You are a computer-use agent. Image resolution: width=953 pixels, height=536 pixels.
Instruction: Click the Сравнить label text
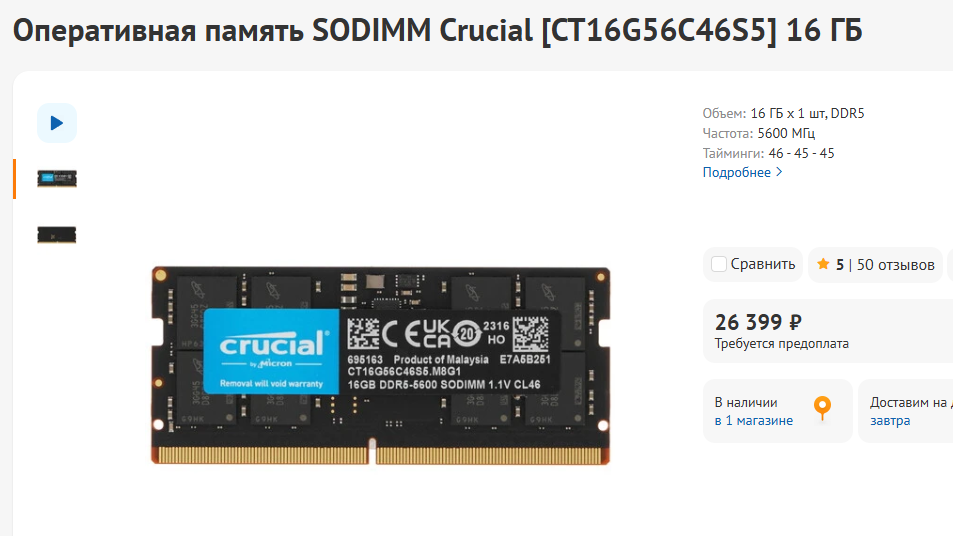coord(763,264)
